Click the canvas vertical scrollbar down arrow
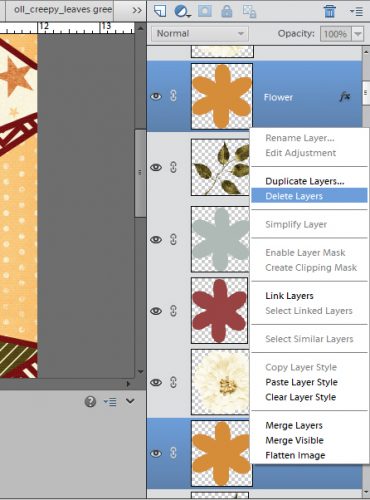This screenshot has width=370, height=500. 141,371
